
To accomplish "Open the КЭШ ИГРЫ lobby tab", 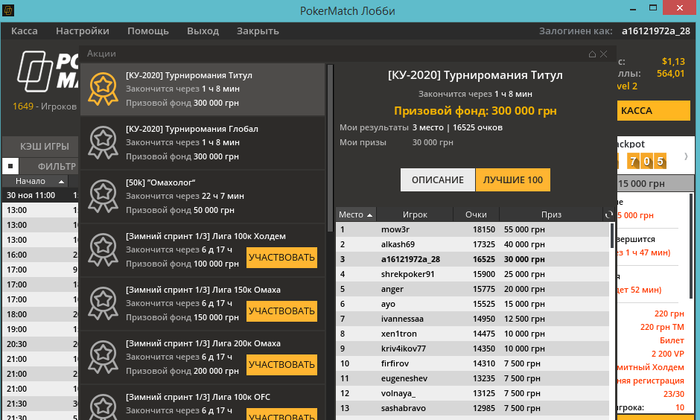I will click(40, 146).
